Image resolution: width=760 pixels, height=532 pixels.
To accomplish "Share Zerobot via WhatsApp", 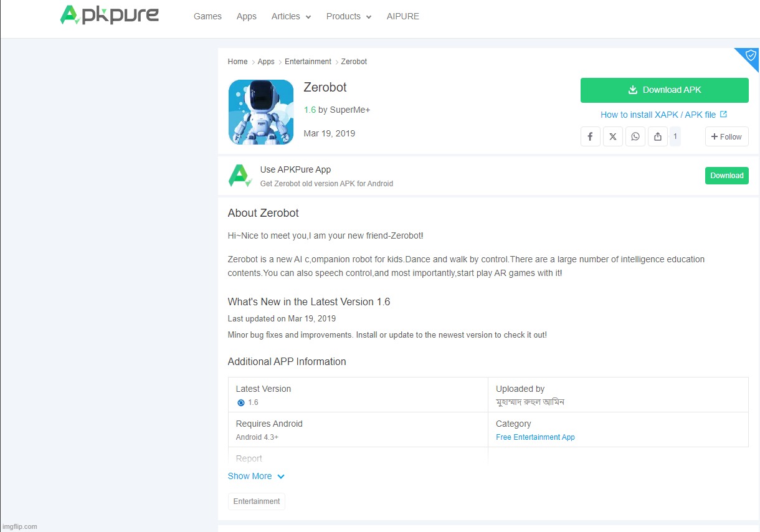I will 635,136.
